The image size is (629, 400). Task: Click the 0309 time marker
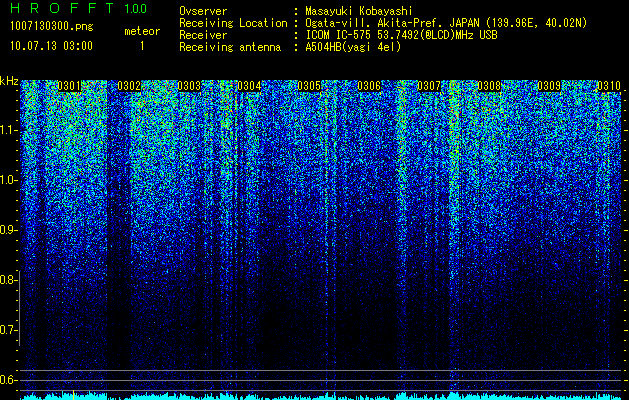point(549,86)
